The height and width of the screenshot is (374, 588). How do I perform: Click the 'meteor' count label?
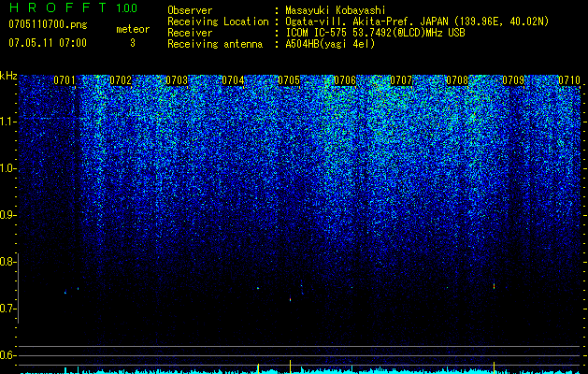(133, 29)
